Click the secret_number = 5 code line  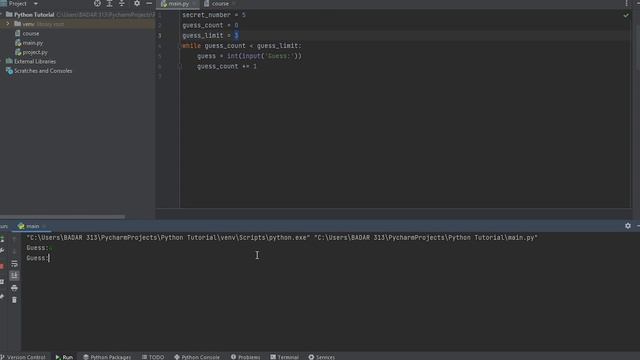[214, 15]
